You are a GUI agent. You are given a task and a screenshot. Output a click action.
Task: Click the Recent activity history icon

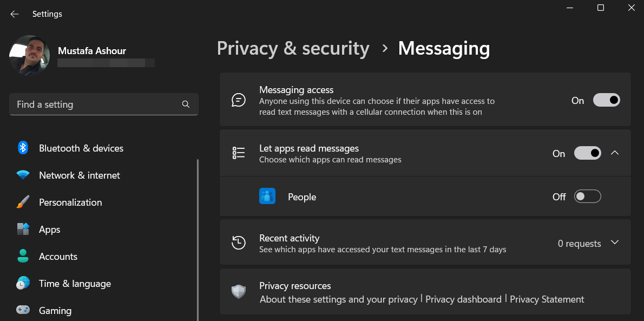pos(239,243)
